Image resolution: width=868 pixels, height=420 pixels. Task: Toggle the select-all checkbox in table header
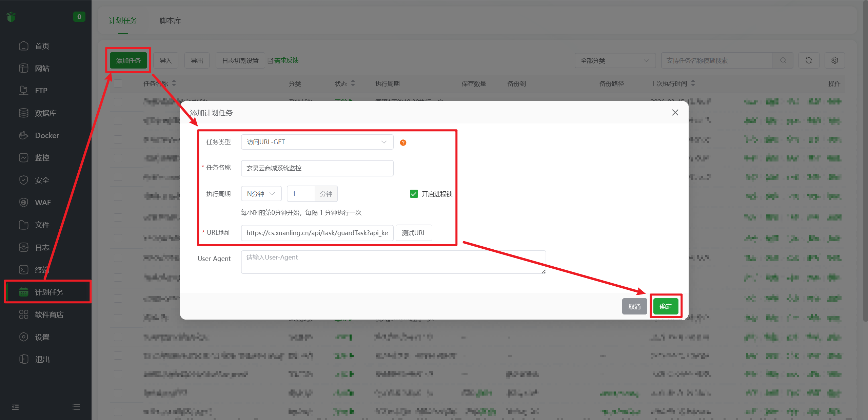pos(118,83)
